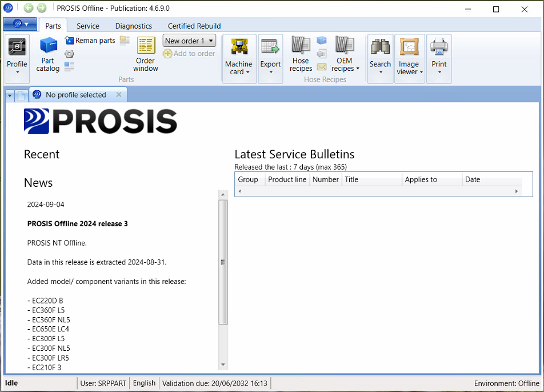Switch to the Certified Rebuild ribbon tab
The width and height of the screenshot is (544, 392).
(x=194, y=26)
